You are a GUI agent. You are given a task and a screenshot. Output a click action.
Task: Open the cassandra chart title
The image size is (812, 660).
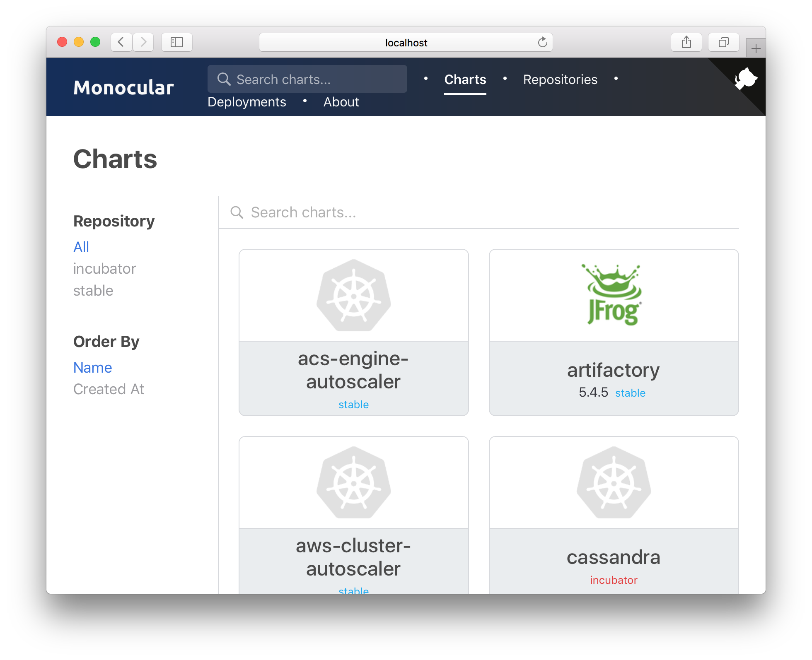[x=614, y=557]
